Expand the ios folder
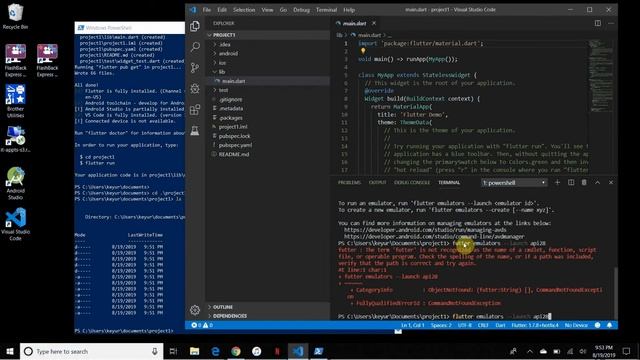This screenshot has height=360, width=640. (268, 62)
